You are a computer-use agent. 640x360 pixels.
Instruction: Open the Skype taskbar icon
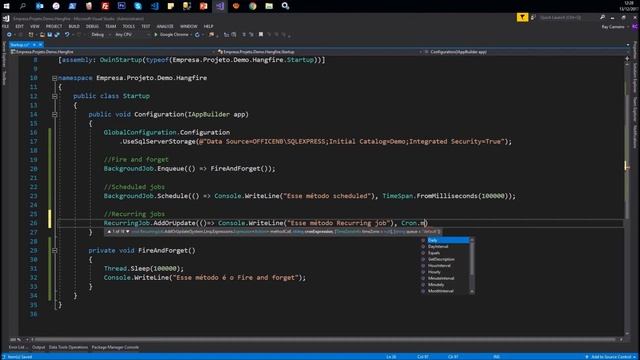(x=138, y=6)
